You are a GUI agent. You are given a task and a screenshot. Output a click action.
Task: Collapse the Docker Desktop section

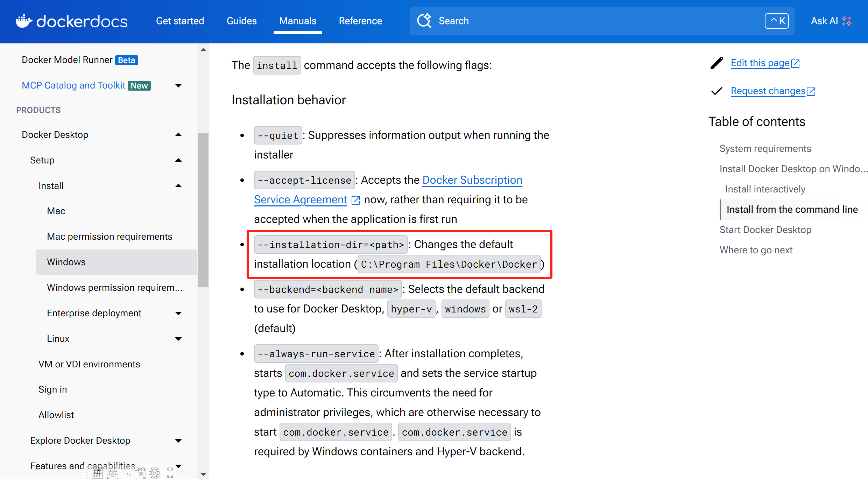point(178,135)
